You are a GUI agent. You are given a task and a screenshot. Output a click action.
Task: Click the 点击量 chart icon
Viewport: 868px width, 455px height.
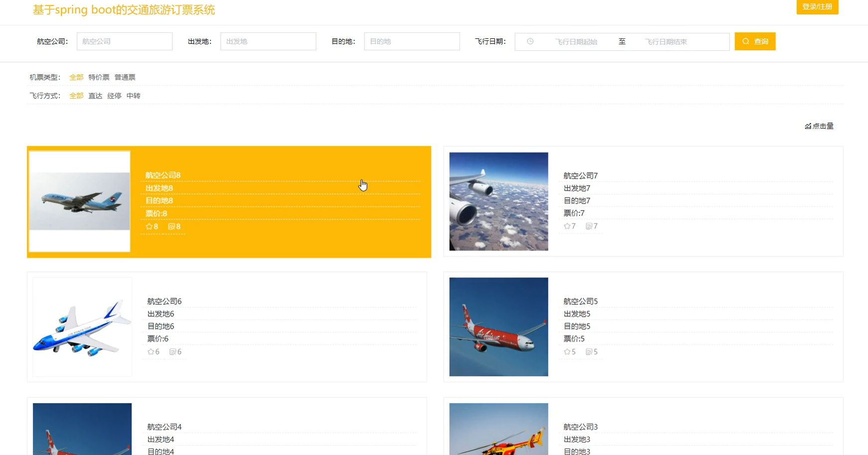tap(808, 126)
